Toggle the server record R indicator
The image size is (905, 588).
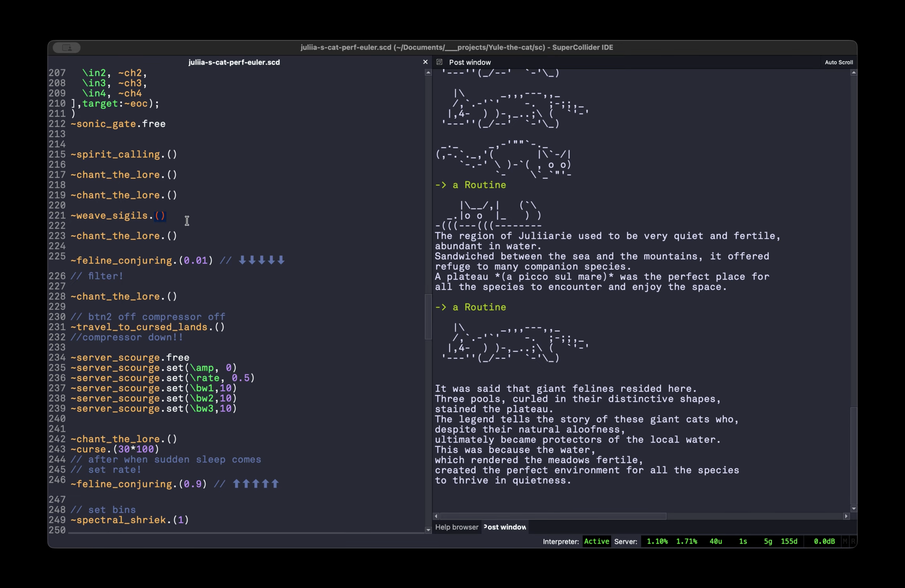click(853, 541)
